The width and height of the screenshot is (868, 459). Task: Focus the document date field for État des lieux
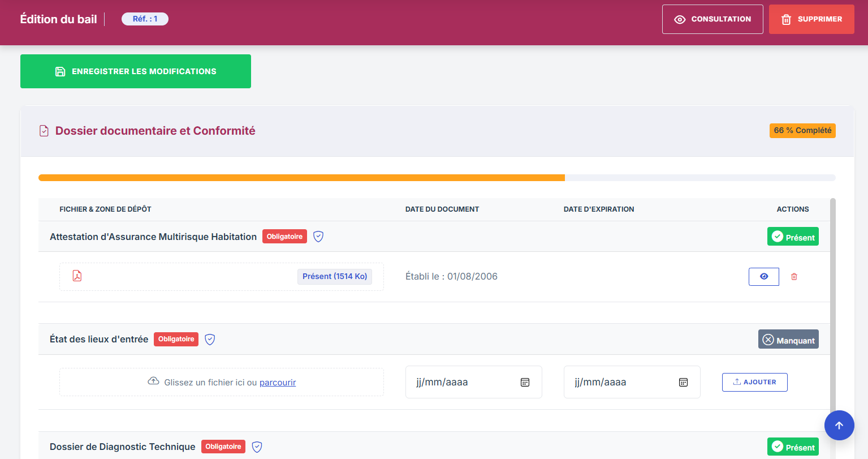point(474,382)
